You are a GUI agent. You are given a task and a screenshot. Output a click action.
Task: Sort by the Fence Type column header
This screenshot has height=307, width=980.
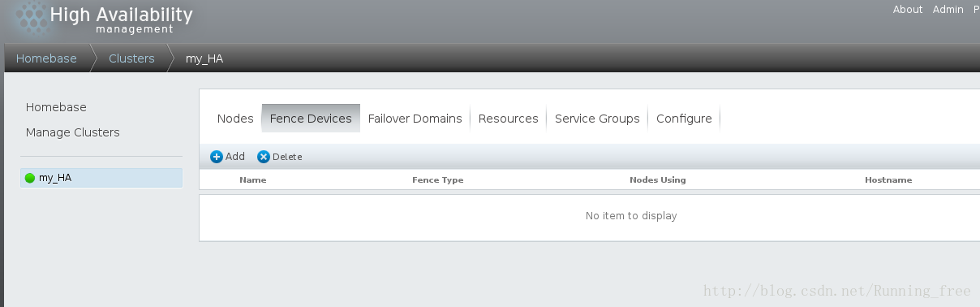[x=438, y=179]
